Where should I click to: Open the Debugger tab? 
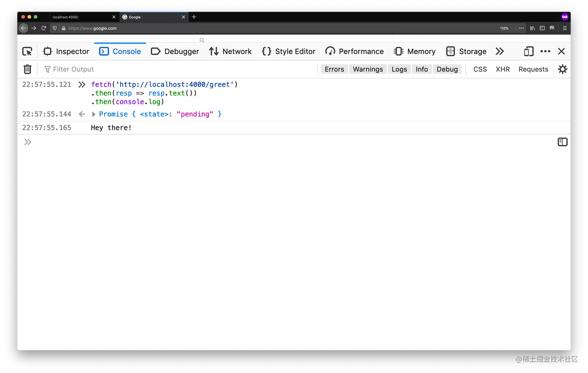coord(175,51)
